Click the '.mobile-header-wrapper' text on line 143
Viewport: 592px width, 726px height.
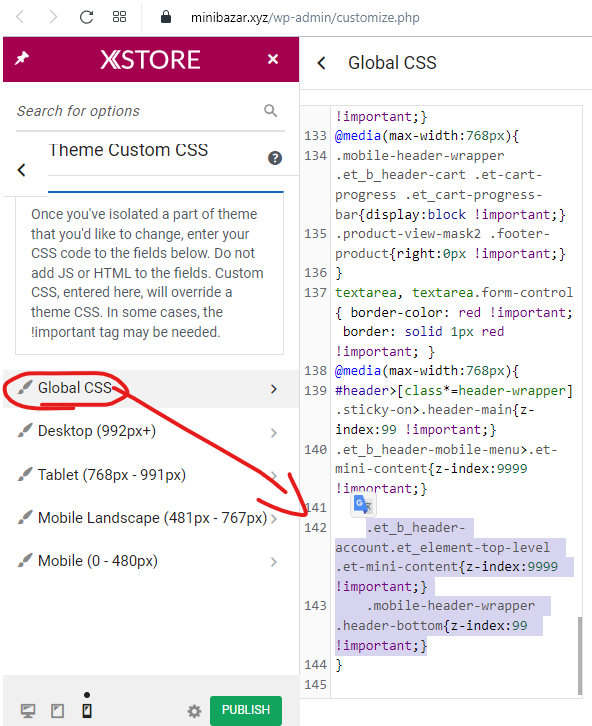pyautogui.click(x=450, y=606)
